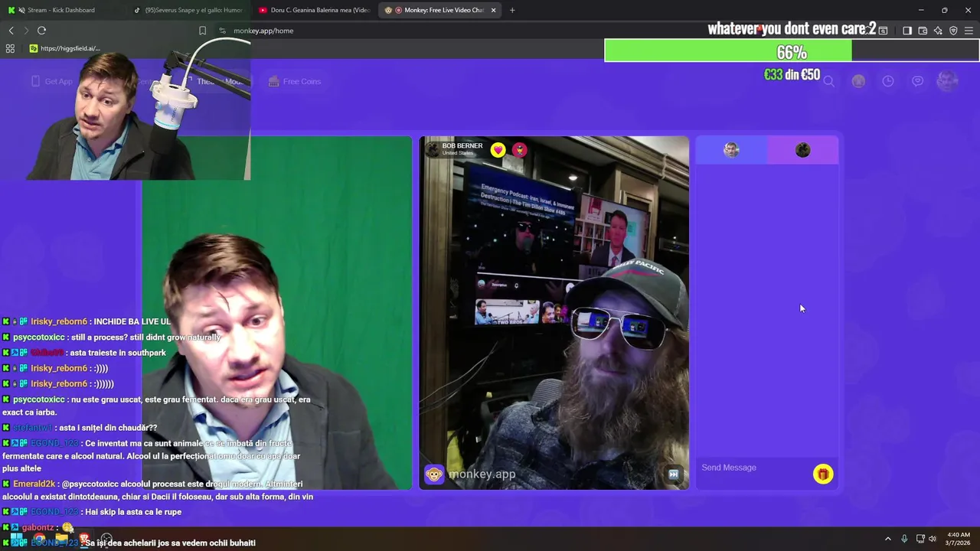The width and height of the screenshot is (980, 551).
Task: Open the AI assistant sparkle icon
Action: coord(938,31)
